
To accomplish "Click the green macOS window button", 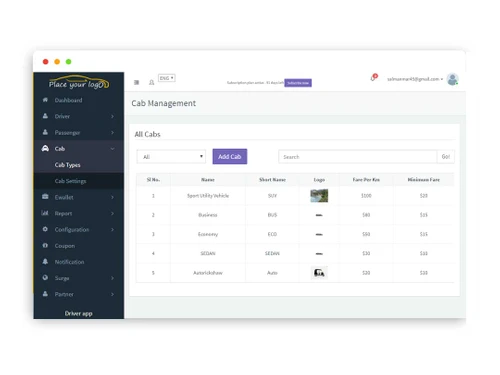I will point(68,62).
